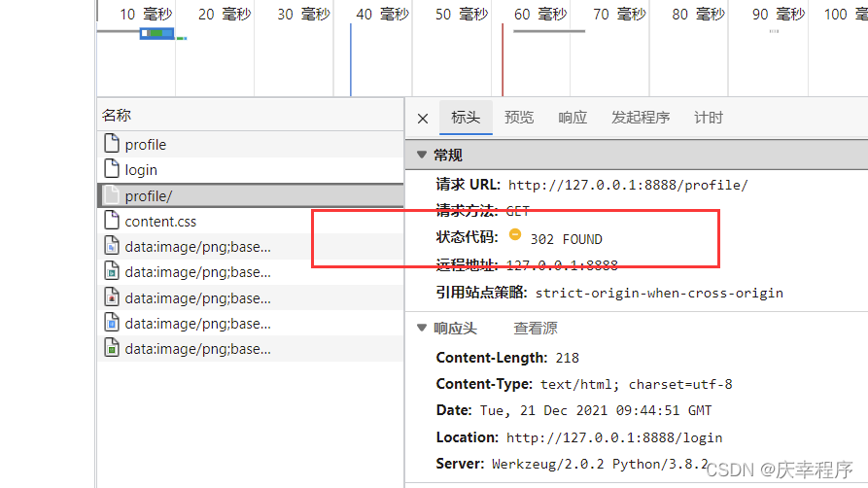Viewport: 868px width, 488px height.
Task: Close the request details panel
Action: 423,118
